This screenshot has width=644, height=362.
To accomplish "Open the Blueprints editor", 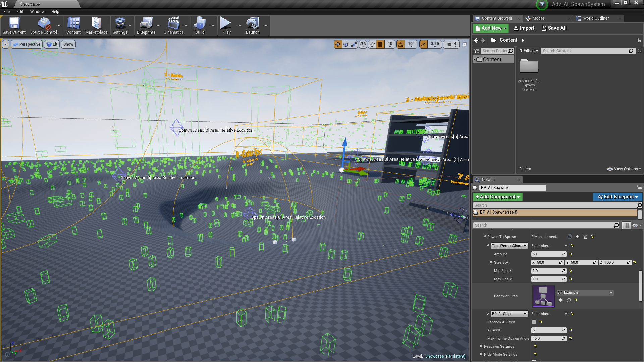I will click(146, 25).
